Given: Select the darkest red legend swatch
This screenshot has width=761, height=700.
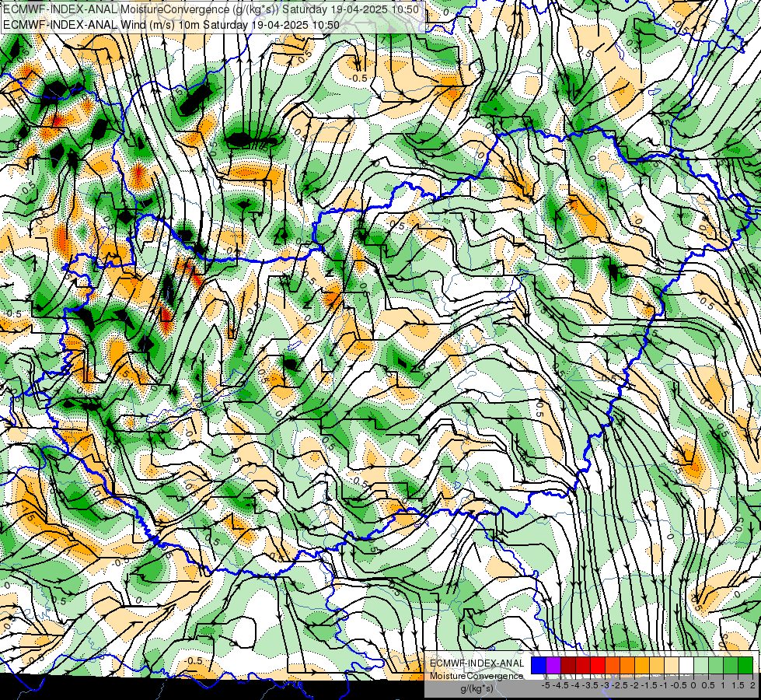Looking at the screenshot, I should tap(568, 666).
